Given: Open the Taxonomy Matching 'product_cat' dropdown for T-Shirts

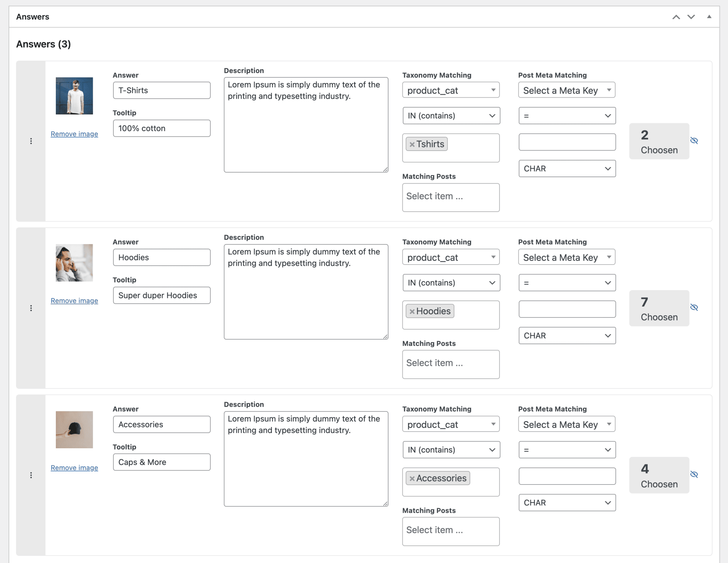Looking at the screenshot, I should pos(451,90).
